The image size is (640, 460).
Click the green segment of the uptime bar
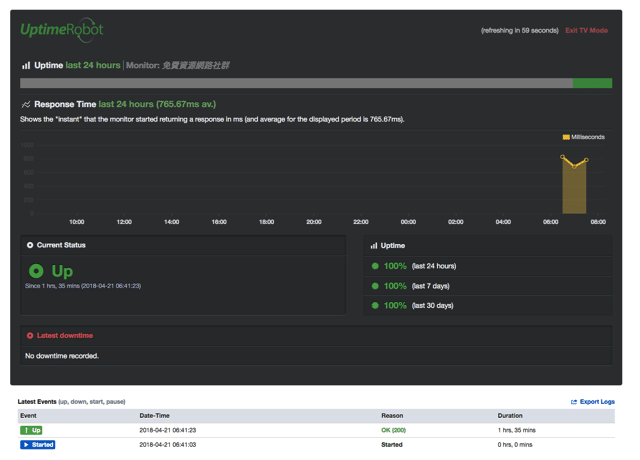click(x=592, y=83)
